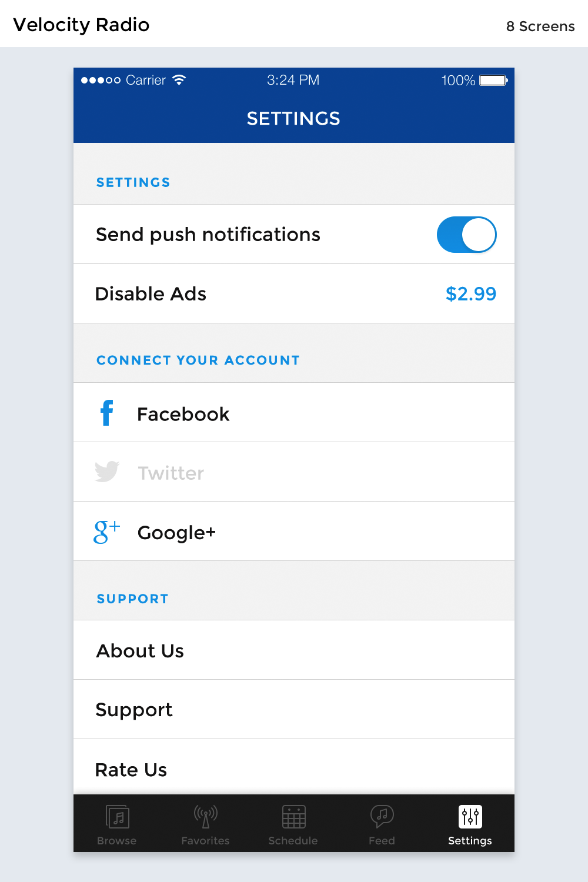The width and height of the screenshot is (588, 882).
Task: Tap the Google+ logo icon
Action: 106,532
